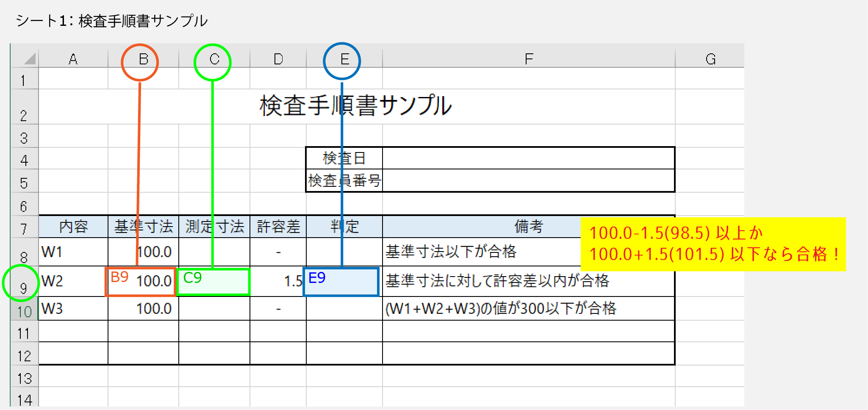
Task: Click the 判定 header cell
Action: point(344,227)
